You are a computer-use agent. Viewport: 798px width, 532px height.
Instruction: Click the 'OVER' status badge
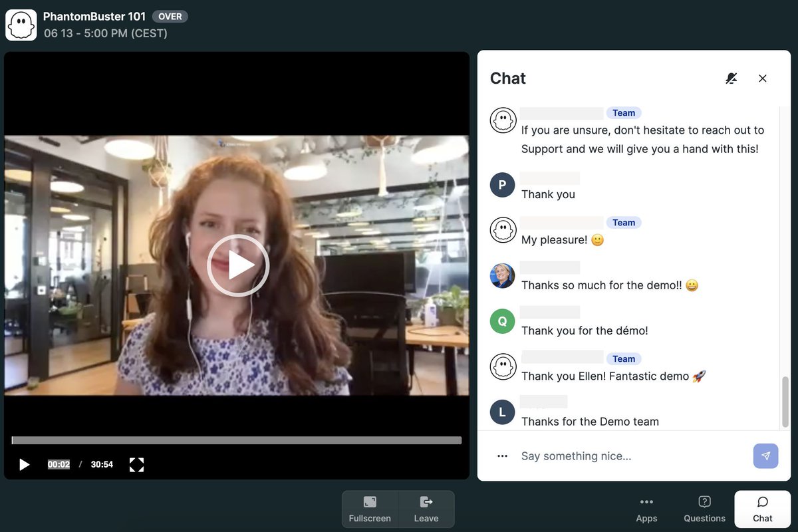point(170,17)
